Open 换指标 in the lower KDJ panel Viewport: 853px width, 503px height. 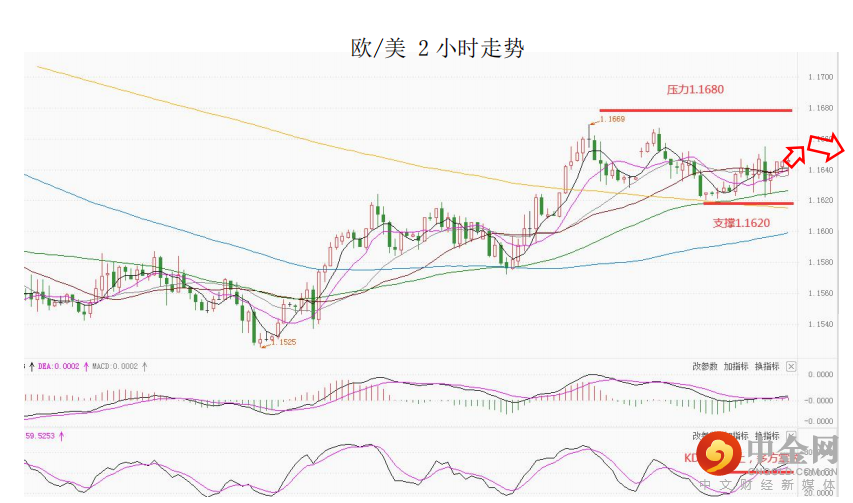pos(766,436)
